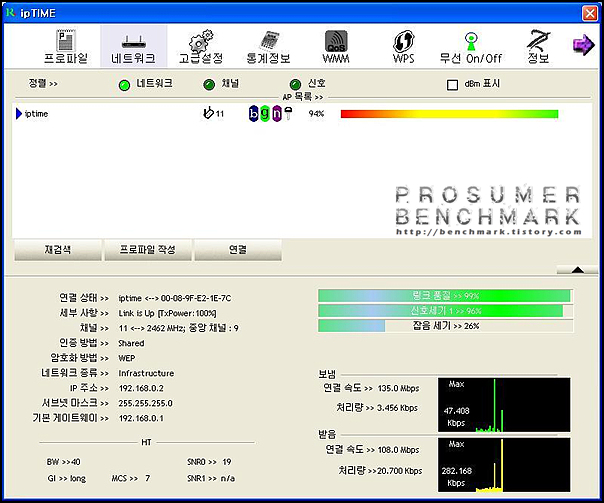
Task: Open the 정보 (About) icon
Action: 538,47
